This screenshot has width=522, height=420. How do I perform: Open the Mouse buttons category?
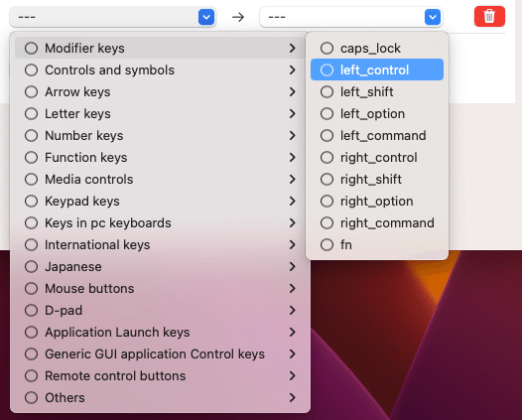click(160, 288)
